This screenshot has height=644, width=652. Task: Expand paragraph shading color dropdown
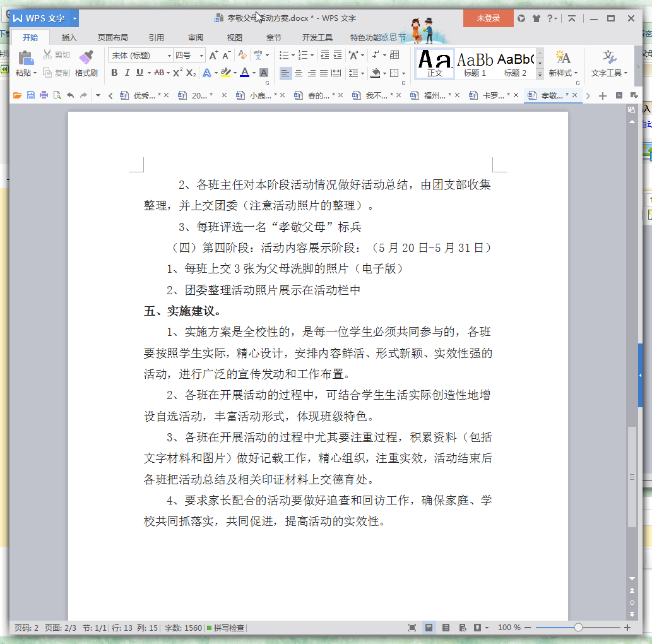pyautogui.click(x=384, y=74)
